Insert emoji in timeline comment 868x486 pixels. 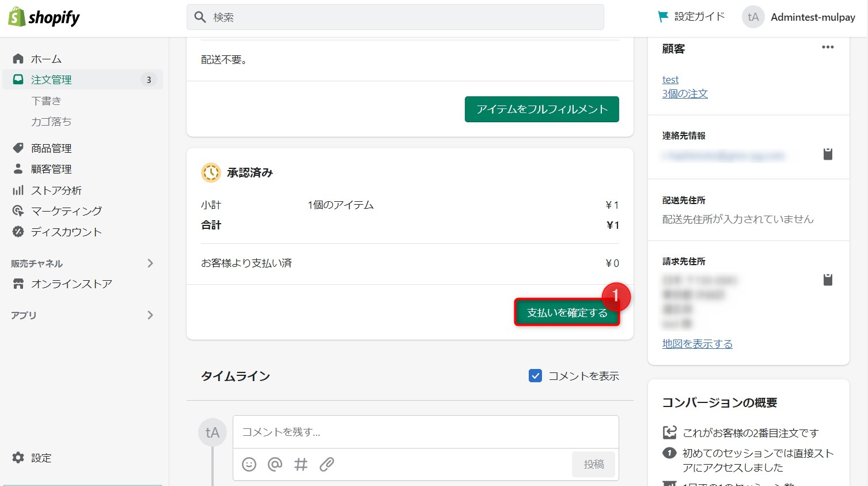point(249,464)
